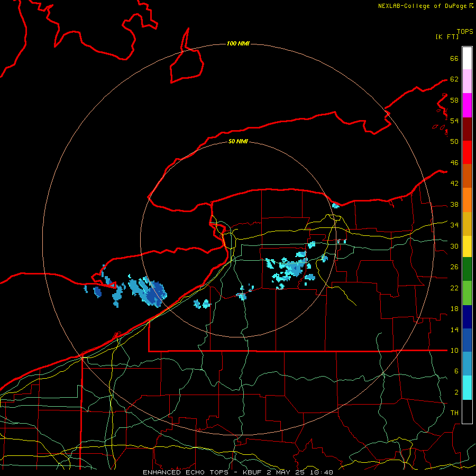
Task: Select the mustard gold legend color block
Action: (467, 224)
